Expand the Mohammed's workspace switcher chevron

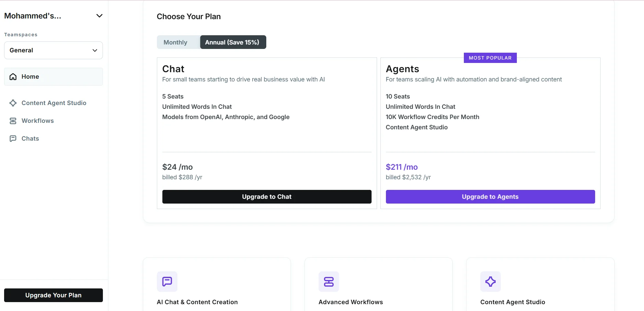(99, 16)
